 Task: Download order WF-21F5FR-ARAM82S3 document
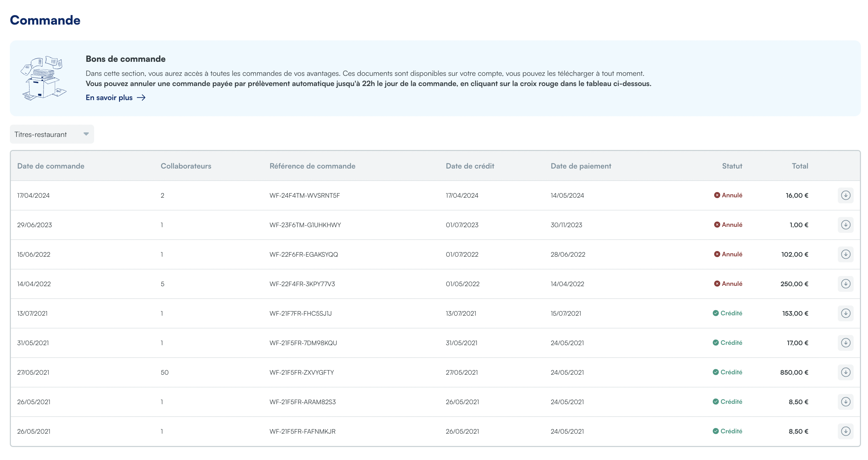click(x=846, y=402)
